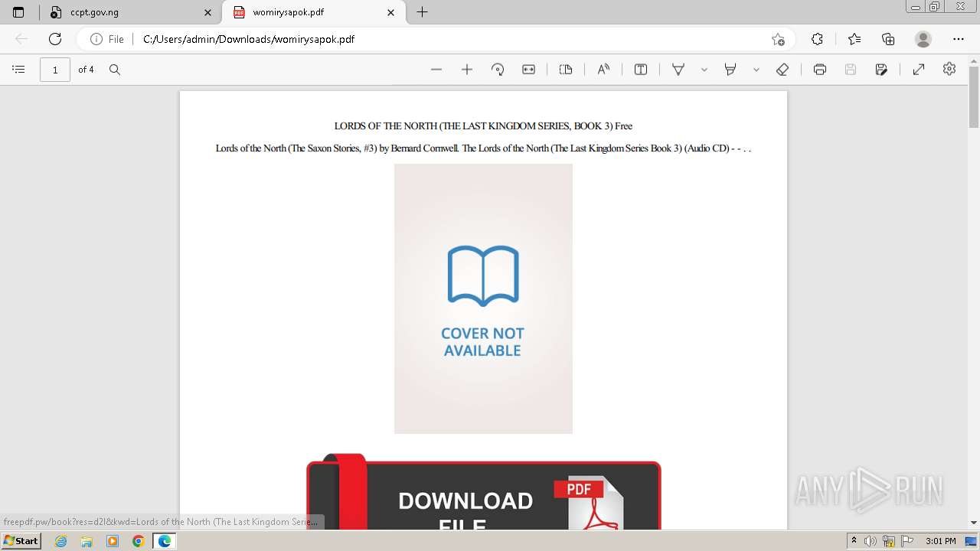Open the Collections panel

[x=888, y=39]
